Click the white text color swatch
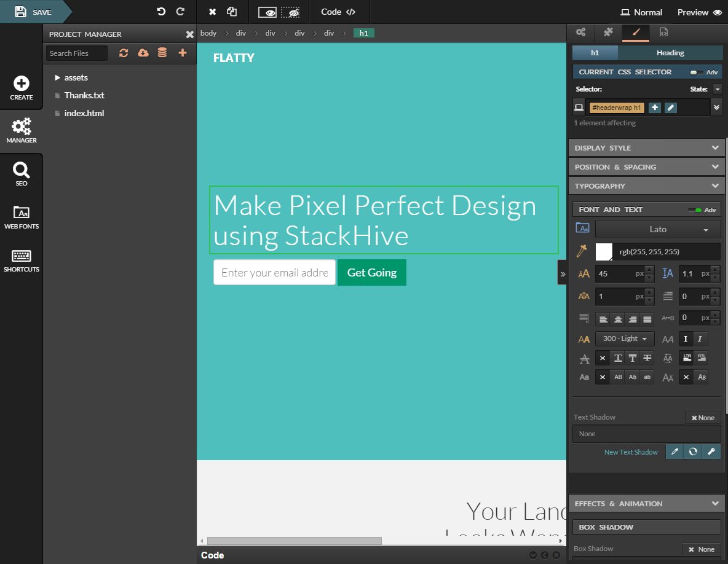This screenshot has height=564, width=728. (x=604, y=252)
